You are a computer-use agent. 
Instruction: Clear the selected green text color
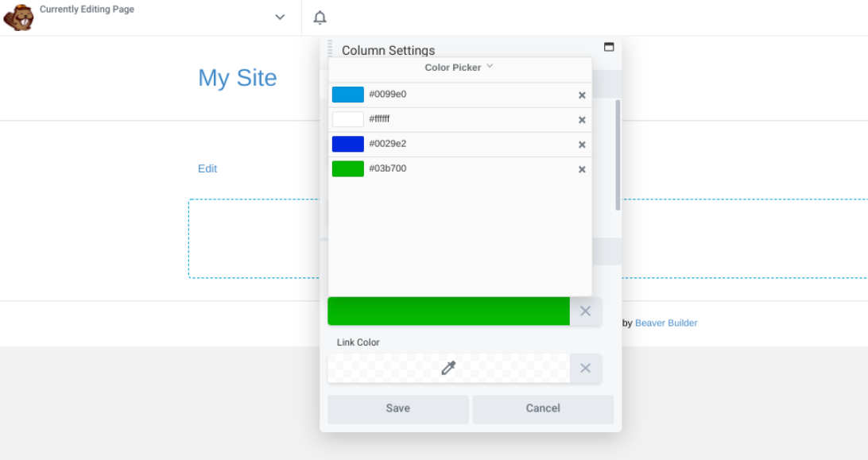(x=586, y=311)
